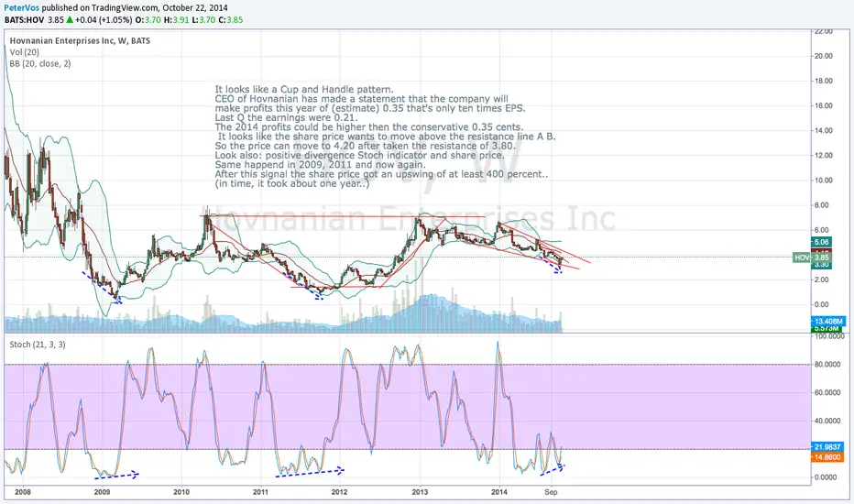Click the 'CEO of Hovnanian has made a statement' line
The image size is (854, 504).
[362, 99]
